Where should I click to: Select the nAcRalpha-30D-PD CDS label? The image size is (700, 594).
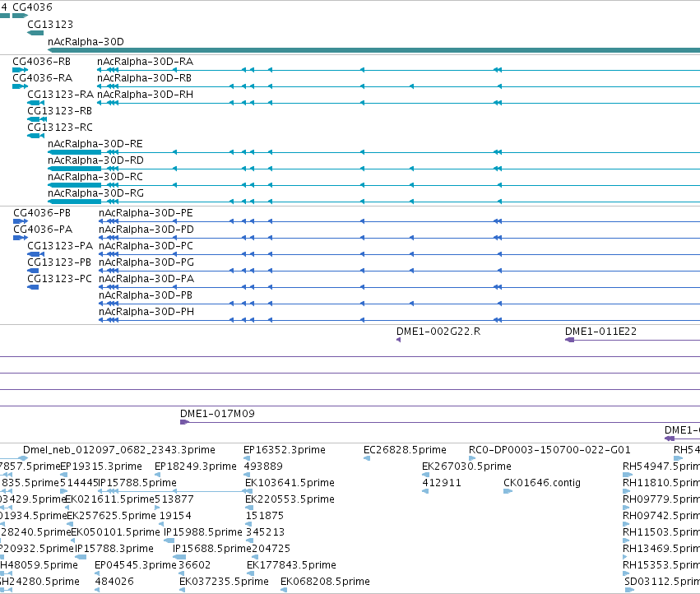(x=146, y=230)
